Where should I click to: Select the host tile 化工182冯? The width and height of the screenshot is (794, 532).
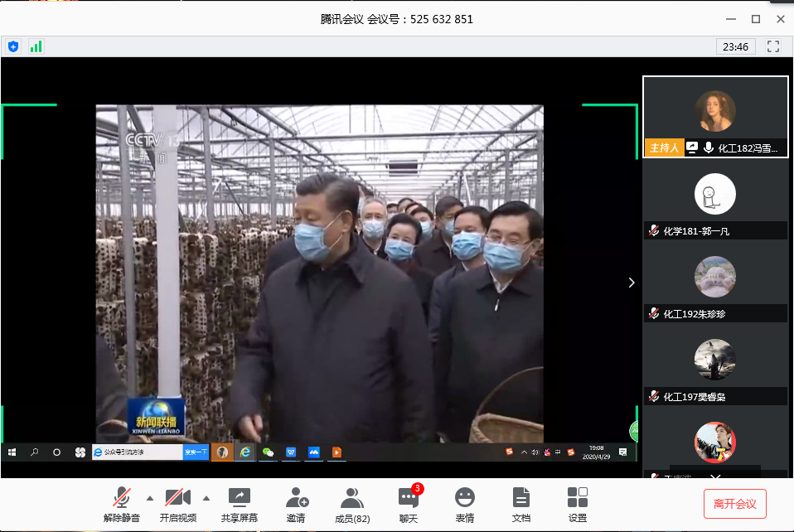click(x=715, y=117)
